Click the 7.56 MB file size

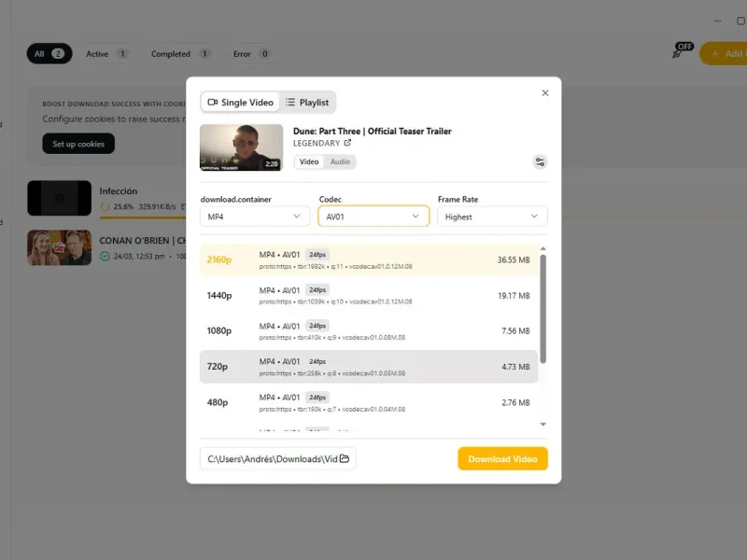515,331
